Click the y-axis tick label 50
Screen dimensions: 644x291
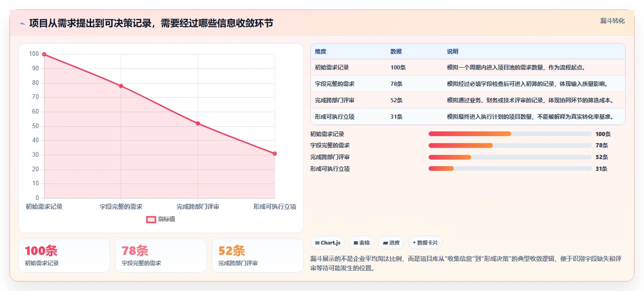tap(35, 126)
